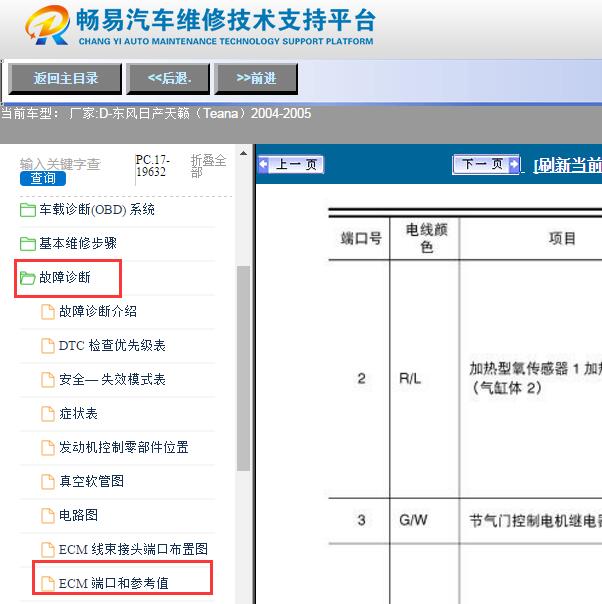Expand 车载诊断(OBD) 系统 folder
The width and height of the screenshot is (602, 604).
click(x=97, y=210)
